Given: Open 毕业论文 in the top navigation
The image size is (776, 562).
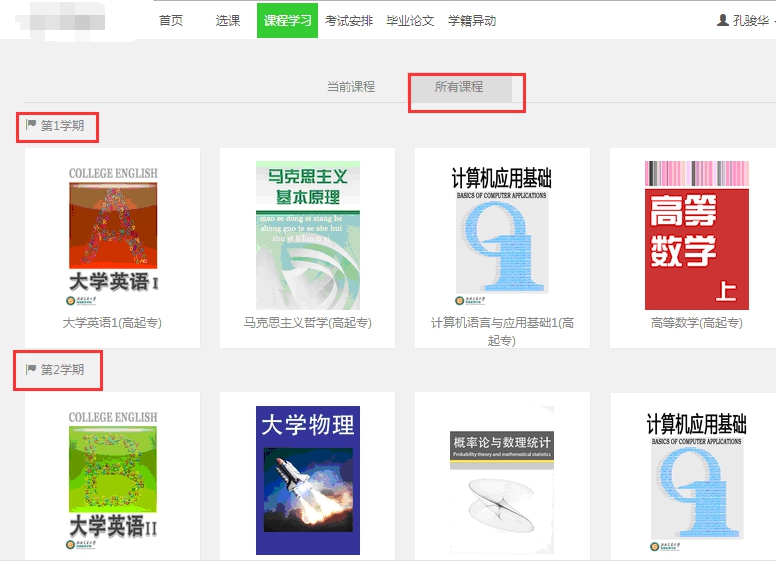Looking at the screenshot, I should tap(410, 21).
